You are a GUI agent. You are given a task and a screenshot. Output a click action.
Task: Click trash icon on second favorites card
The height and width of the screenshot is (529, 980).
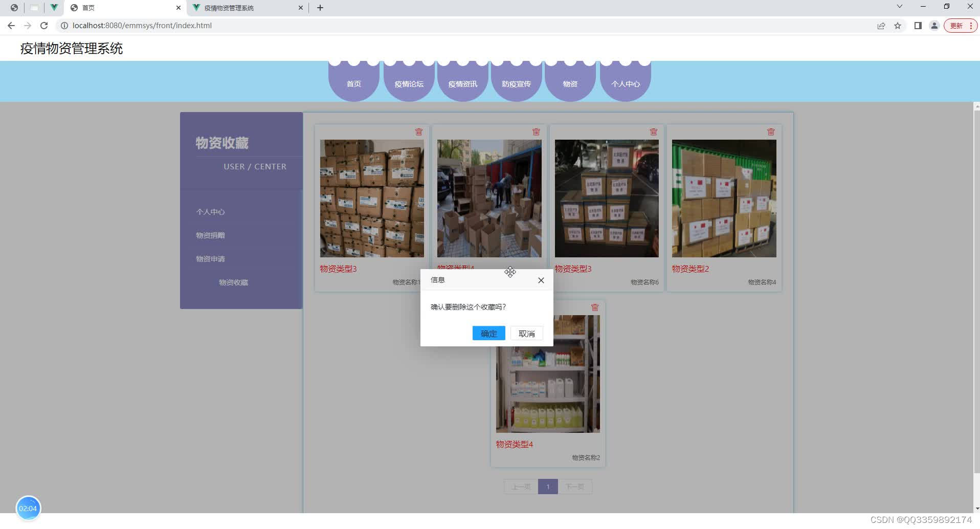536,132
